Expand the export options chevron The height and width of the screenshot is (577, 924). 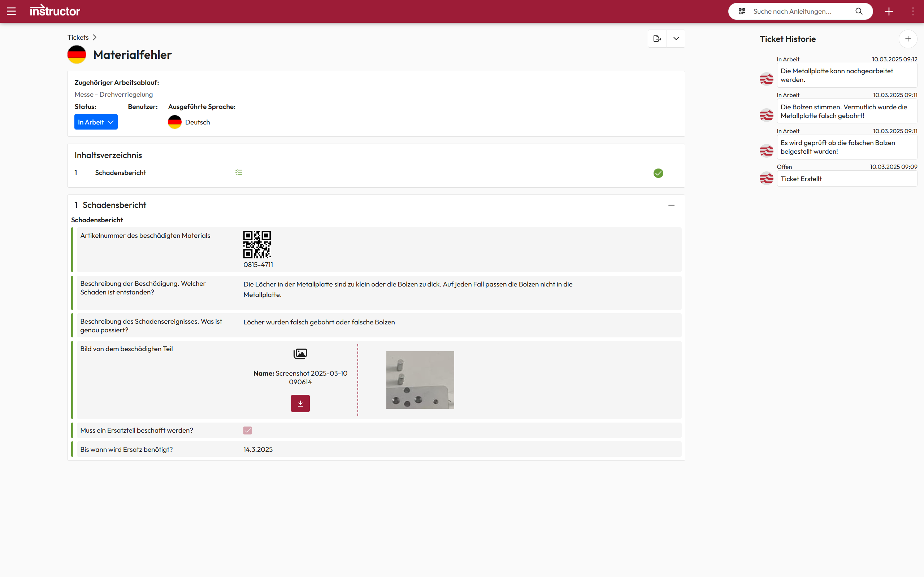tap(676, 39)
